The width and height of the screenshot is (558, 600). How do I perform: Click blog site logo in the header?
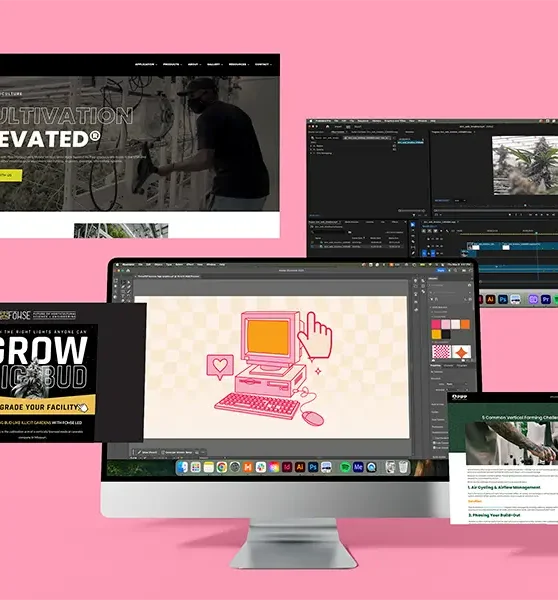(459, 397)
